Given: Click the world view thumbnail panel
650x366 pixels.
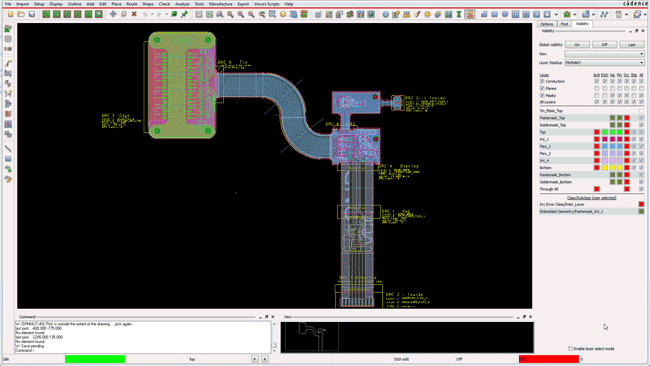Looking at the screenshot, I should coord(407,337).
